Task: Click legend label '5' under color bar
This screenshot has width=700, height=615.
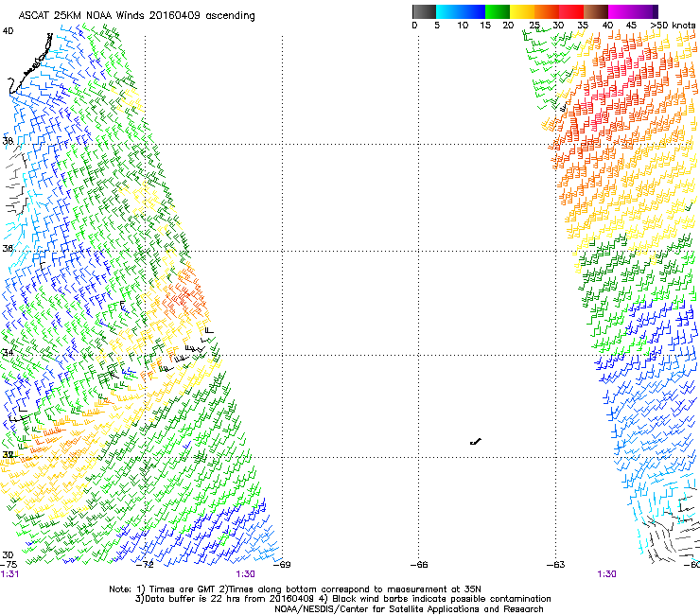Action: [437, 25]
